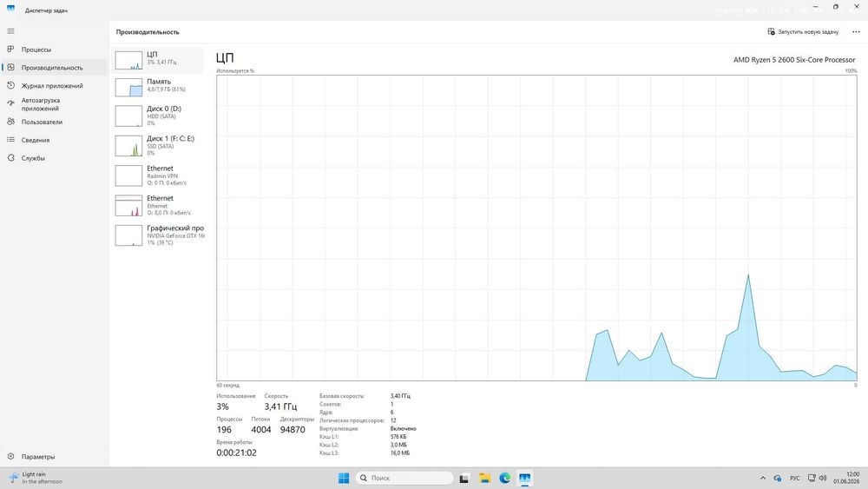
Task: Click the AMD Ryzen 5 2600 processor name
Action: tap(794, 60)
